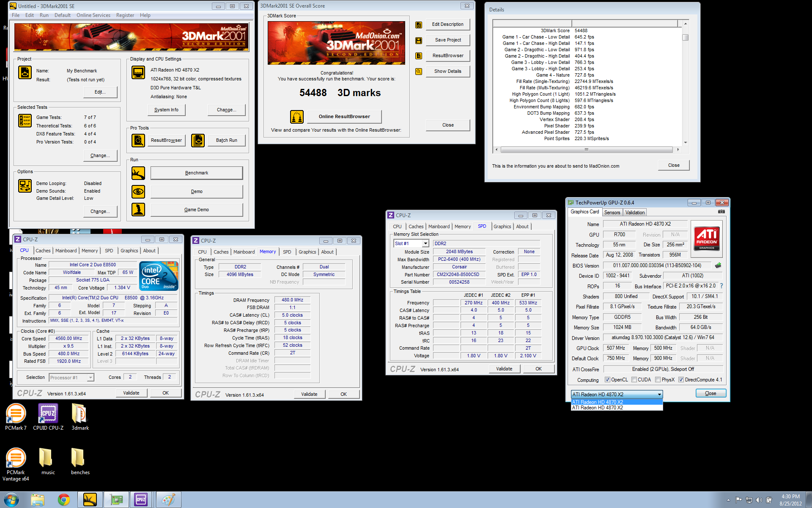Click the Project icon in 3DMark2001

coord(25,72)
